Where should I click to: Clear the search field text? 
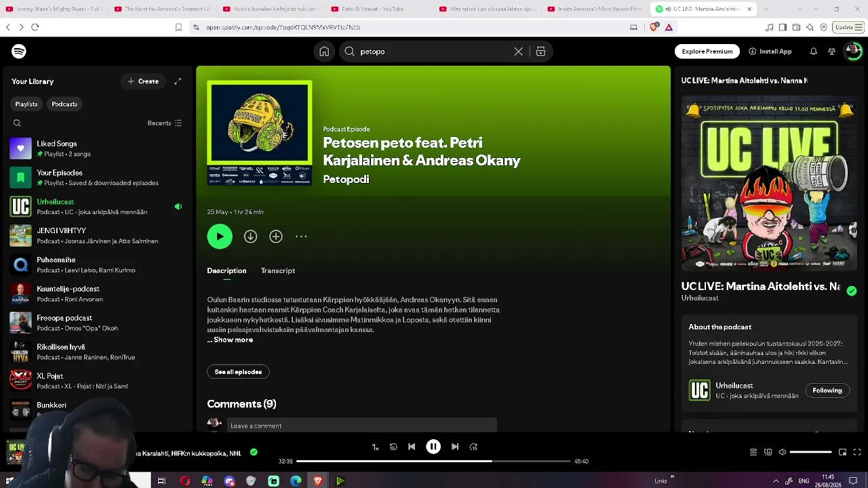click(x=519, y=52)
